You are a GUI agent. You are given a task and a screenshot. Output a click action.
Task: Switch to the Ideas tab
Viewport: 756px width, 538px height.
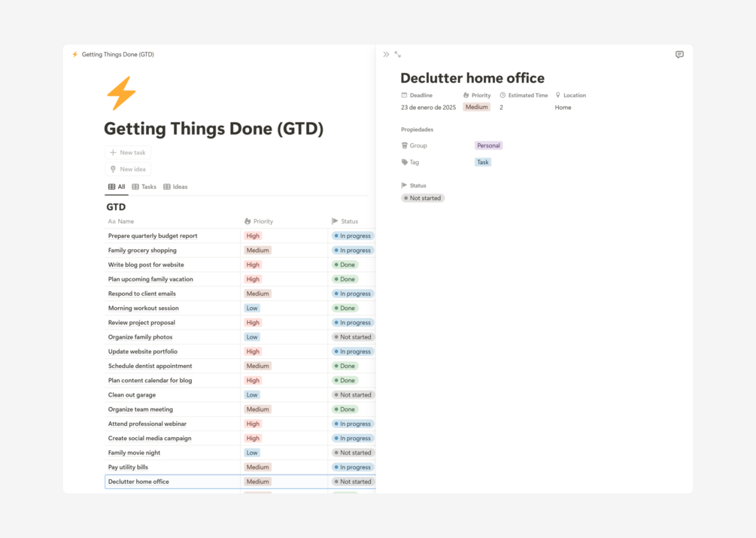click(x=175, y=187)
